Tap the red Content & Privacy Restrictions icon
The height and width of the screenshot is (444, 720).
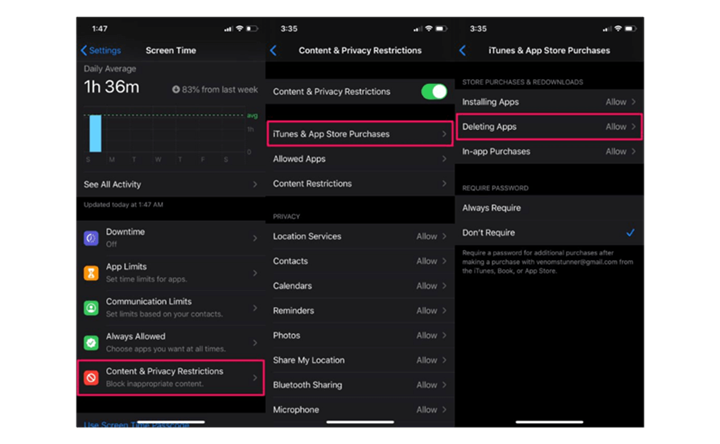tap(91, 378)
